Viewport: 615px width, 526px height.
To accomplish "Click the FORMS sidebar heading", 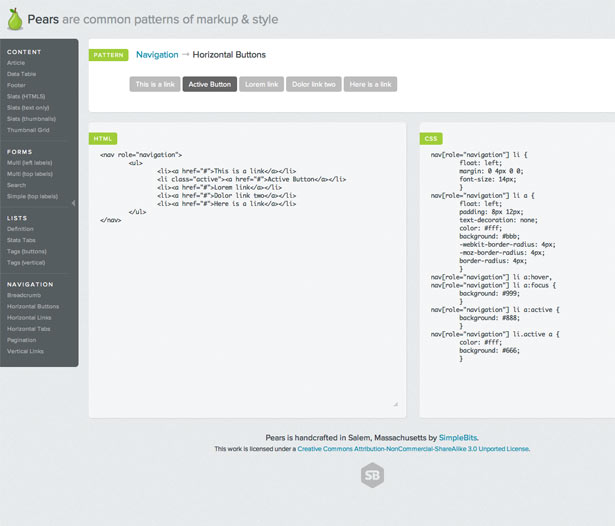I will (20, 152).
